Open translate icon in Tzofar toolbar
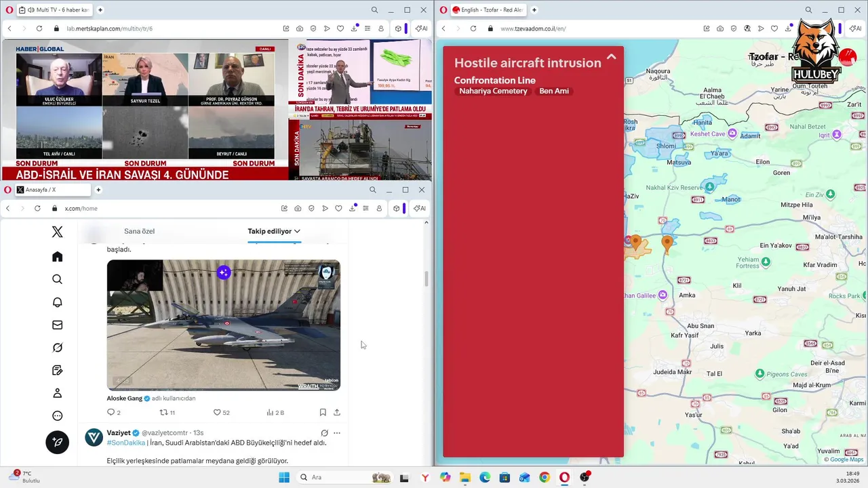 pos(747,28)
